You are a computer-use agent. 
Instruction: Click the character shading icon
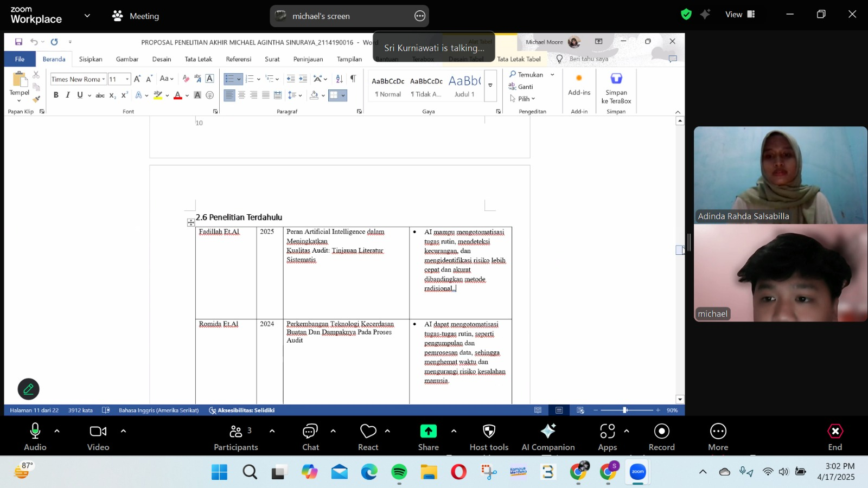[x=197, y=95]
